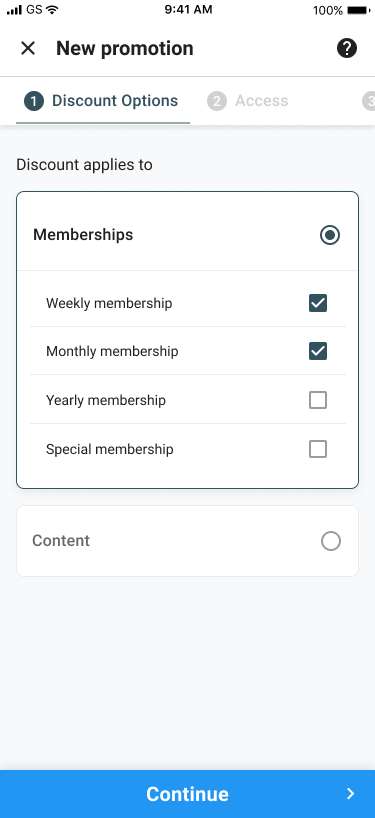Click the arrow chevron on Continue bar
Image resolution: width=375 pixels, height=818 pixels.
(x=350, y=793)
